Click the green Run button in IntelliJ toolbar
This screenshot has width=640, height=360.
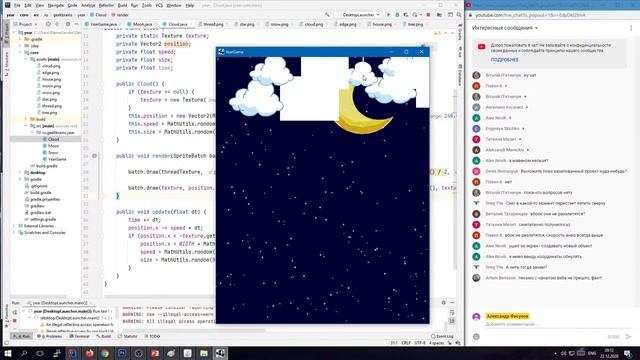pos(388,15)
